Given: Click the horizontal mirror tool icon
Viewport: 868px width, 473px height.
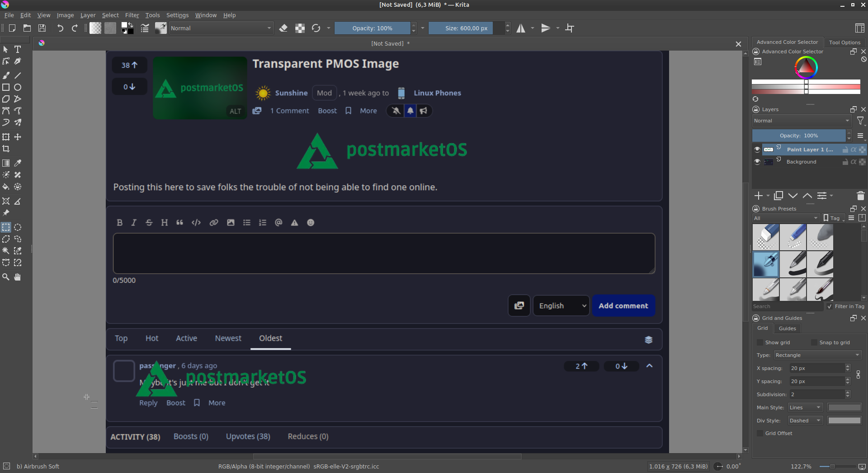Looking at the screenshot, I should pos(521,28).
